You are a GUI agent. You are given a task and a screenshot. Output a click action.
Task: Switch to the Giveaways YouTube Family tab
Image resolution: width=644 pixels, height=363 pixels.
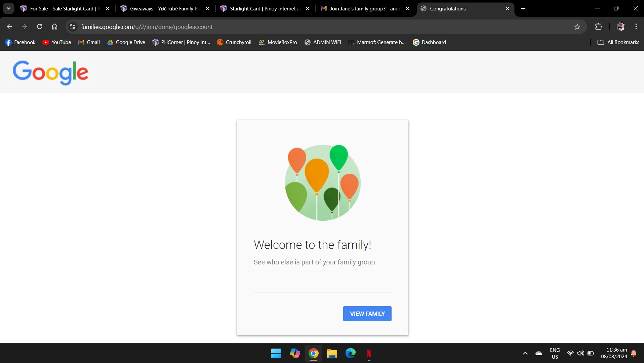[165, 8]
